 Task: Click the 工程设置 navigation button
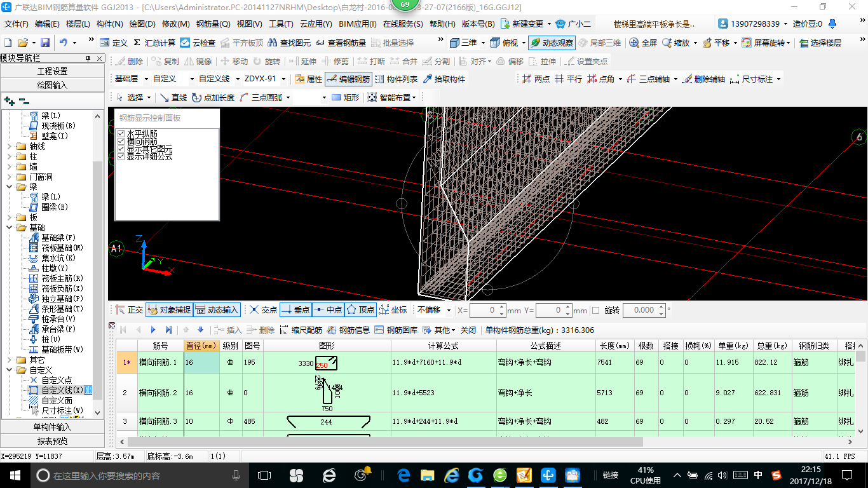[x=52, y=71]
